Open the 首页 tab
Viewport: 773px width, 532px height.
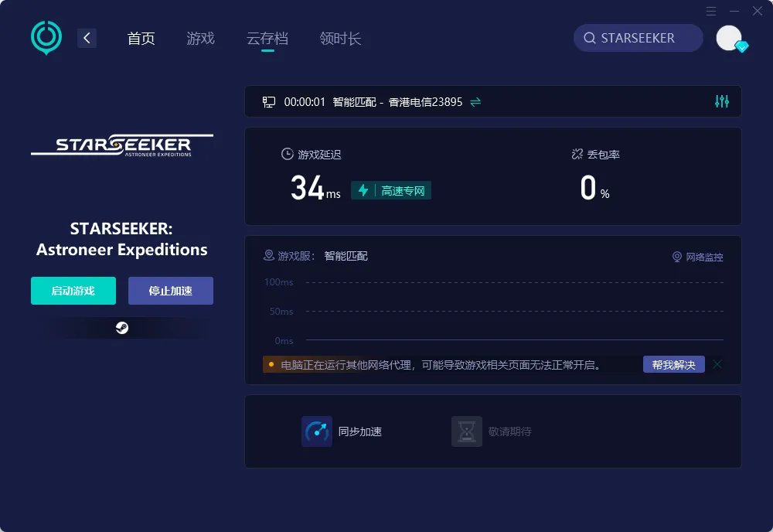point(141,39)
